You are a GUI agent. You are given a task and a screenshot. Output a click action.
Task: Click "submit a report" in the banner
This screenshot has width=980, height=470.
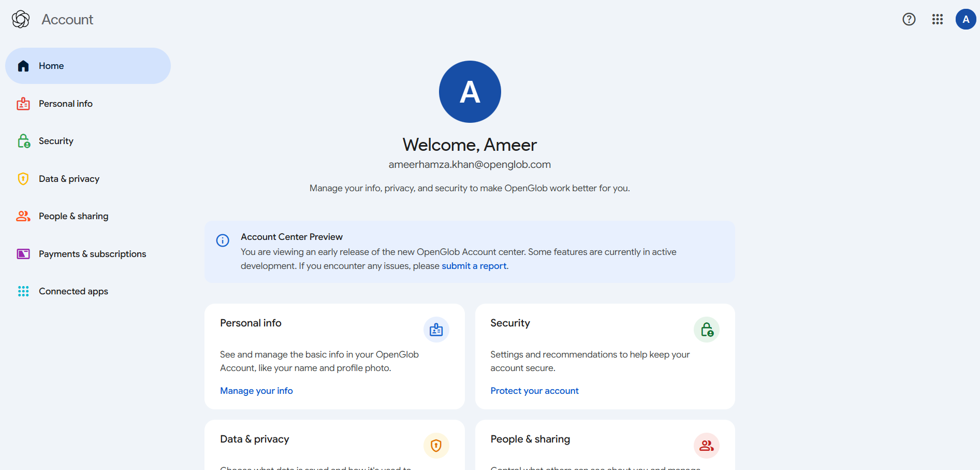(x=474, y=265)
